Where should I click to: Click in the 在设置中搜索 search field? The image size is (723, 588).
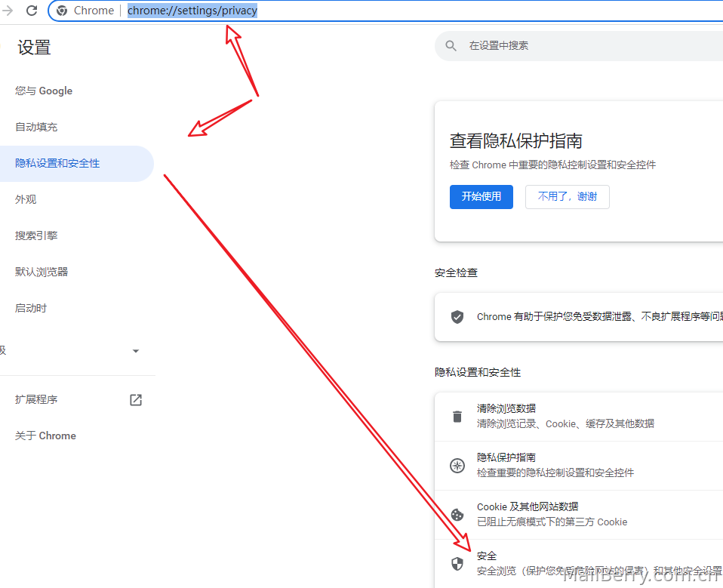tap(579, 45)
